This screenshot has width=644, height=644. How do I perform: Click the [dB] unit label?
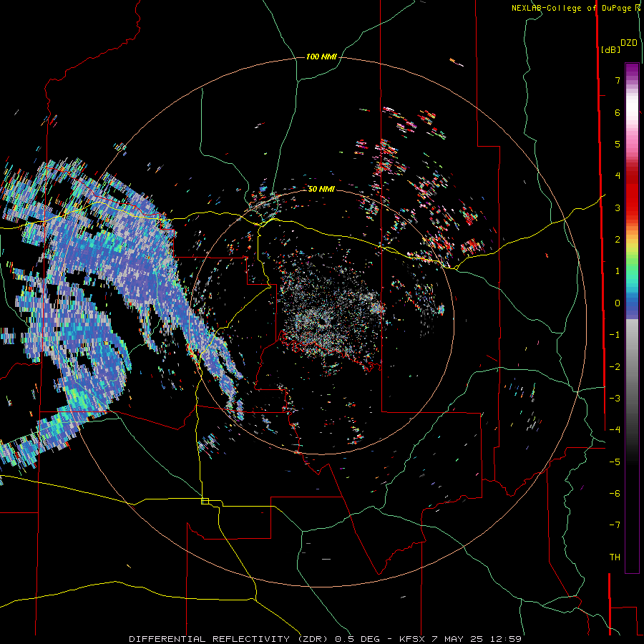point(611,49)
